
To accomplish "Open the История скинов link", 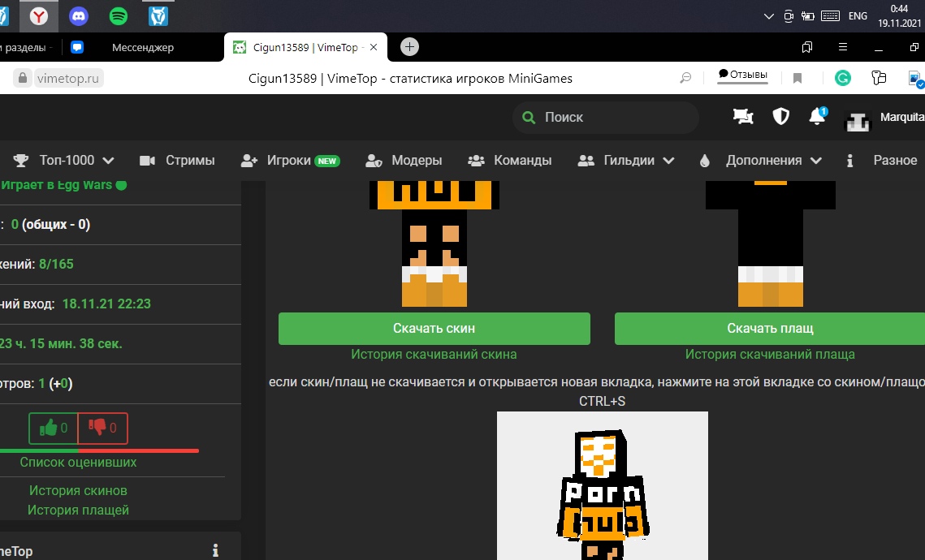I will click(x=78, y=490).
